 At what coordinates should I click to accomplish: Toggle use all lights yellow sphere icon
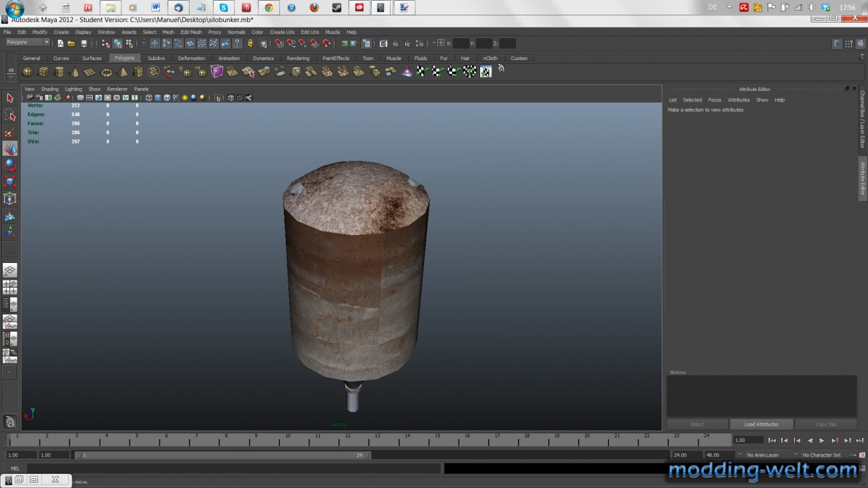pos(185,97)
